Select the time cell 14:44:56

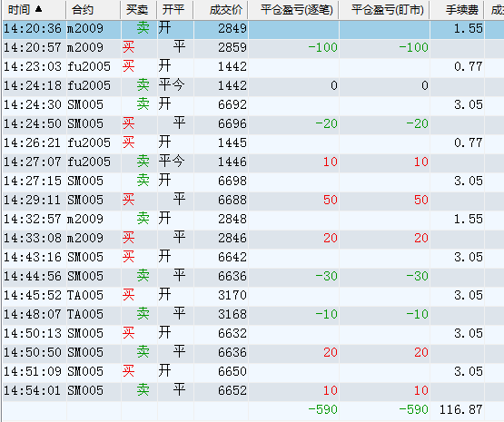click(32, 276)
